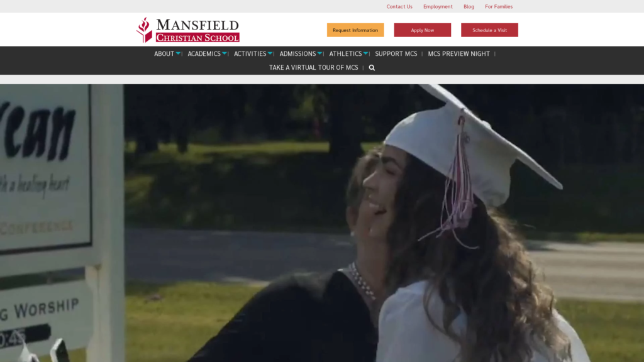Expand the Athletics dropdown arrow
This screenshot has width=644, height=362.
[365, 53]
